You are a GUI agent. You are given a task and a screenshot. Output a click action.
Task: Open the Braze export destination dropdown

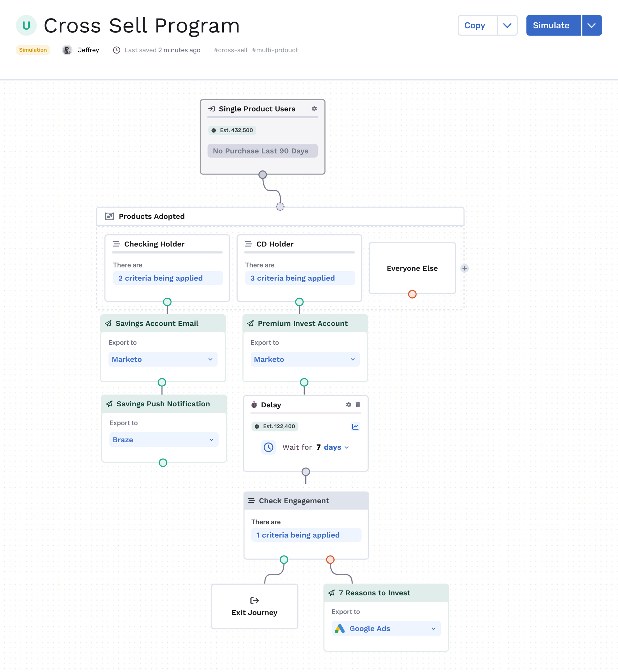[163, 440]
